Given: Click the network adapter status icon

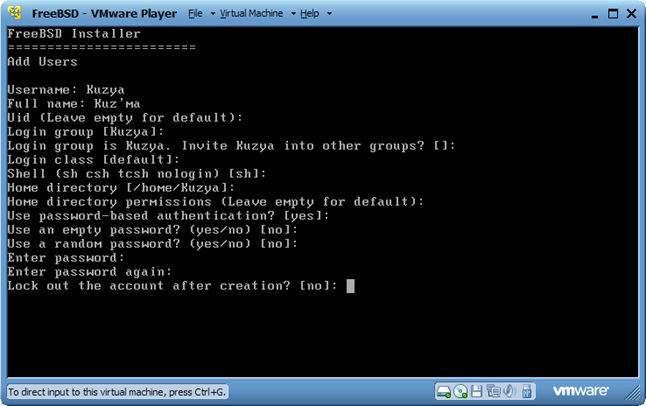Looking at the screenshot, I should (493, 390).
